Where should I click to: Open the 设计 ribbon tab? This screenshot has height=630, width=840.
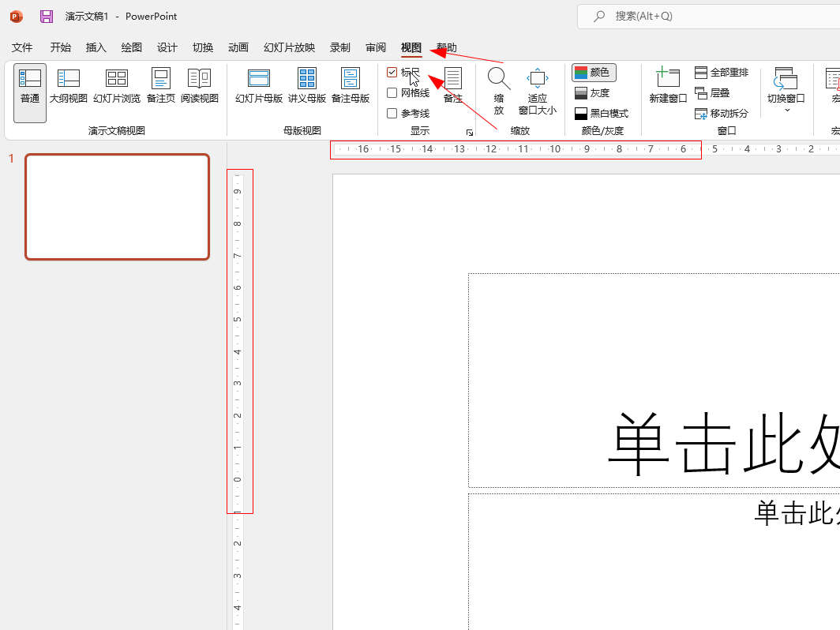(x=167, y=47)
